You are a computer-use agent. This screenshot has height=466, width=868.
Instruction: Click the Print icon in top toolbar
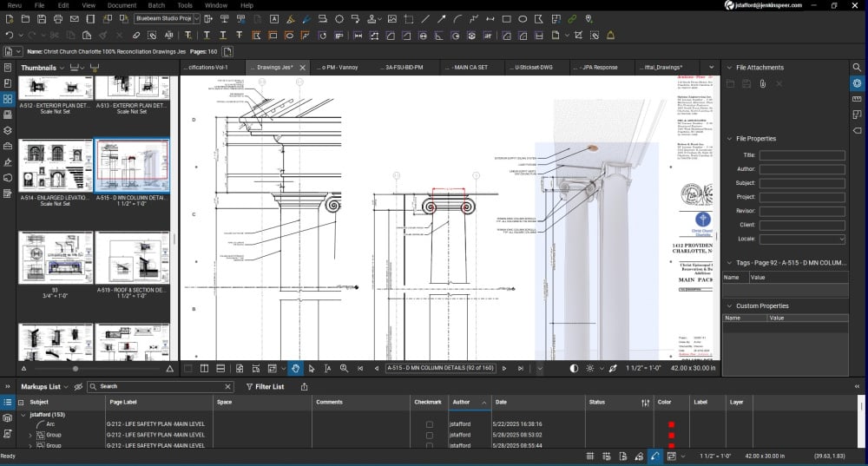coord(58,19)
